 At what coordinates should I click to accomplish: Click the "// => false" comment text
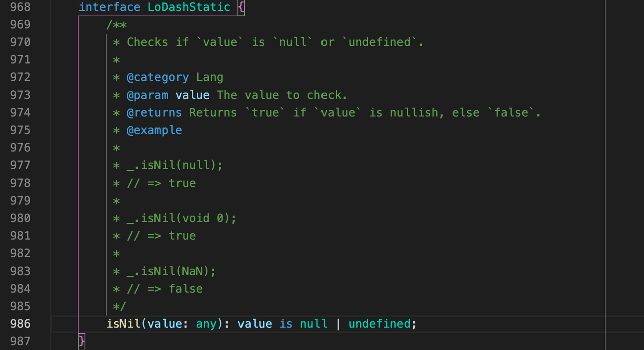point(165,289)
